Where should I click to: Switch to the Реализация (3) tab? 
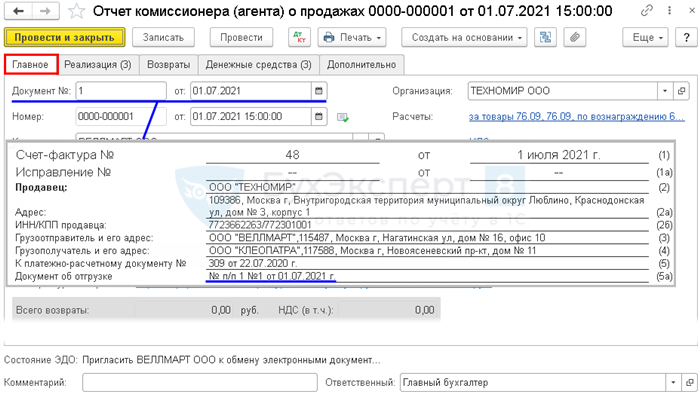coord(98,65)
